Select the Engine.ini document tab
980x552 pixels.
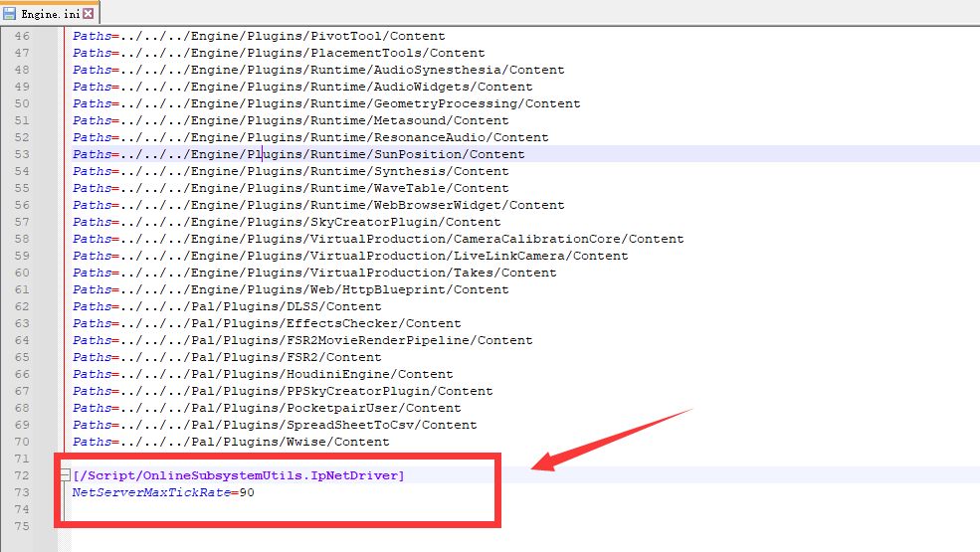pos(50,13)
